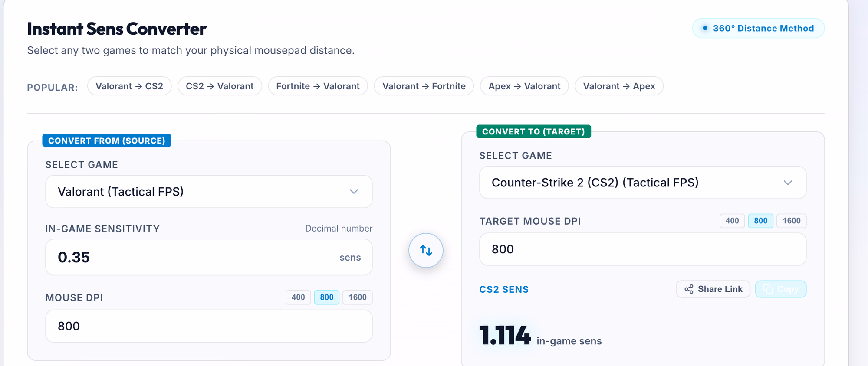The image size is (868, 366).
Task: Open the source game dropdown showing Valorant
Action: [209, 192]
